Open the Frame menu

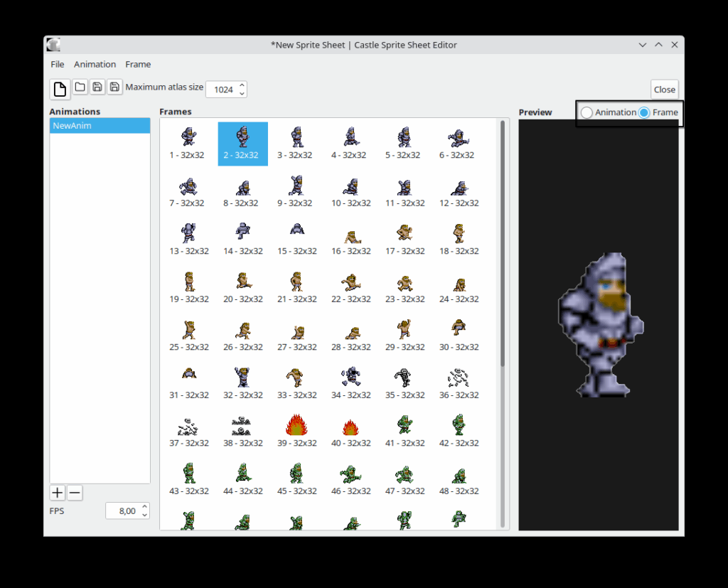point(138,64)
